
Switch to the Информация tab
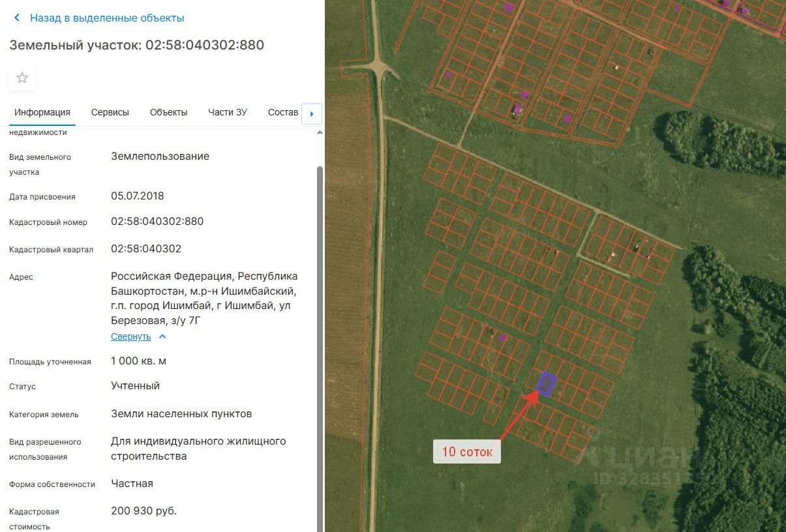[x=42, y=112]
